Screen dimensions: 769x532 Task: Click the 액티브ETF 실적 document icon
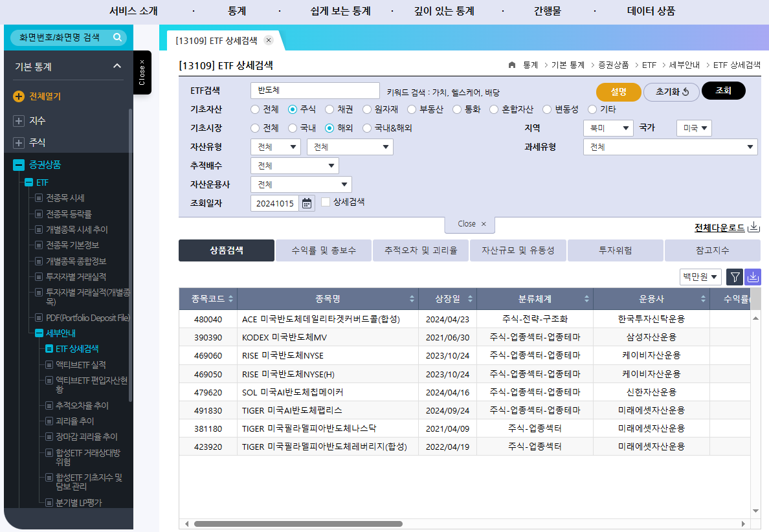coord(49,365)
